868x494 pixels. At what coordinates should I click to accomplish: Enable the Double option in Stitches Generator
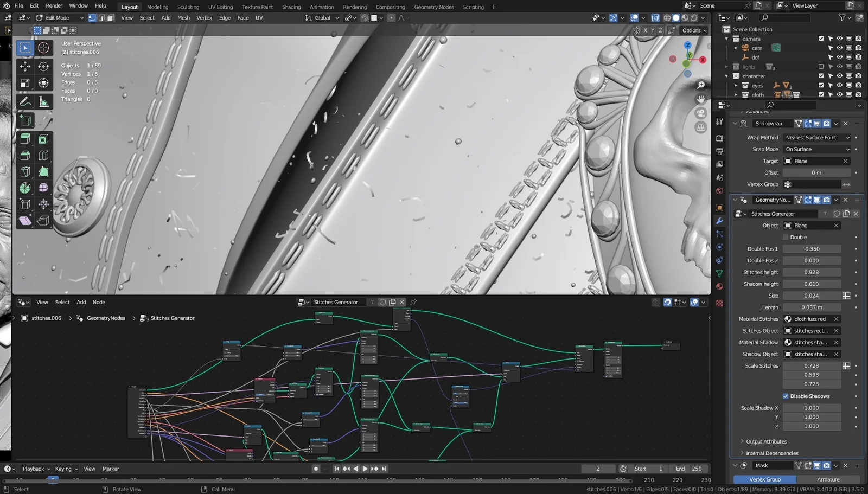(x=786, y=237)
